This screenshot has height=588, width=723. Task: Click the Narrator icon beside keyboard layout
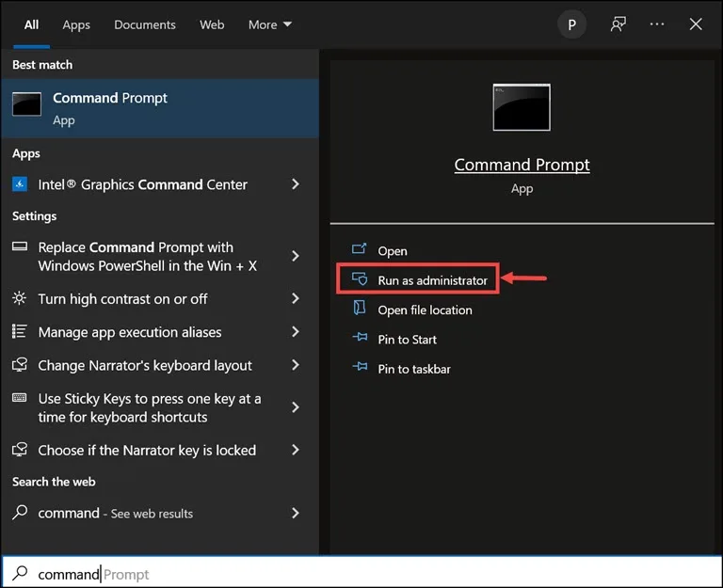point(20,364)
